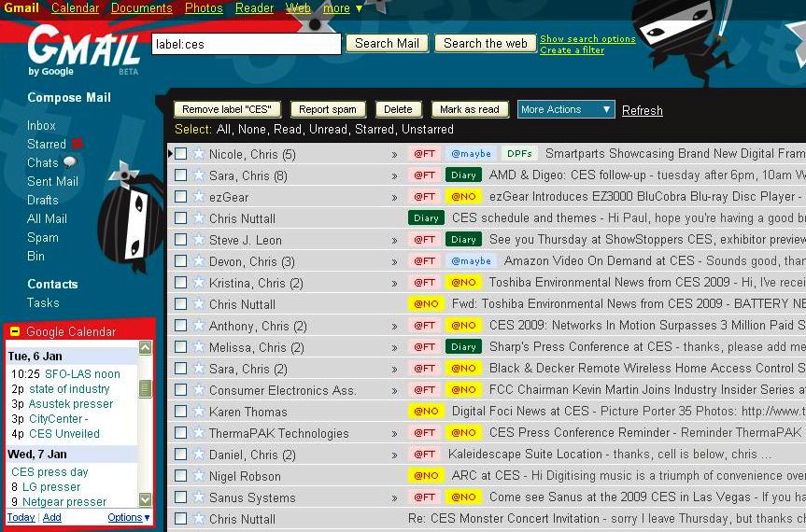Tick the checkbox for the Steve J. Leon email
Screen dimensions: 806x532
[180, 240]
